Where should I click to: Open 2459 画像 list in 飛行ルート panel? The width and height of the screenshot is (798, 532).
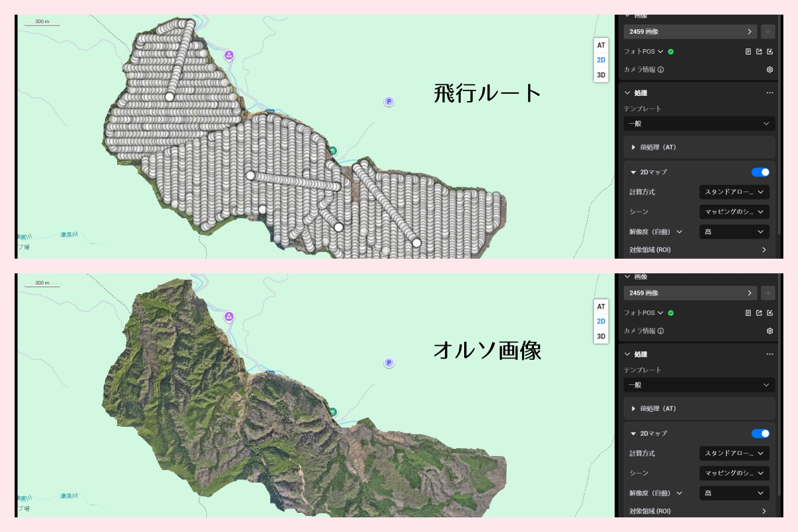690,31
